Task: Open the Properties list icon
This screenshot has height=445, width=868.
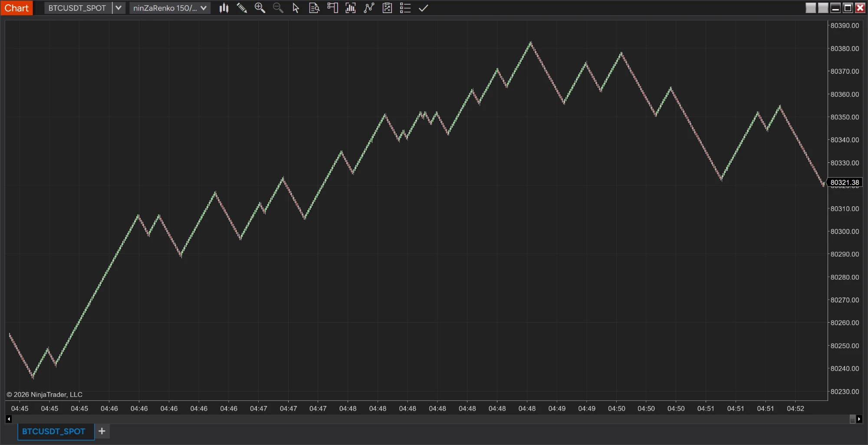Action: 405,8
